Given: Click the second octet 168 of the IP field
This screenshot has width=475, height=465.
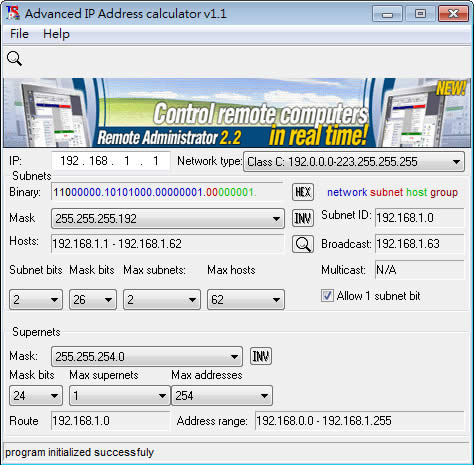Looking at the screenshot, I should (98, 161).
